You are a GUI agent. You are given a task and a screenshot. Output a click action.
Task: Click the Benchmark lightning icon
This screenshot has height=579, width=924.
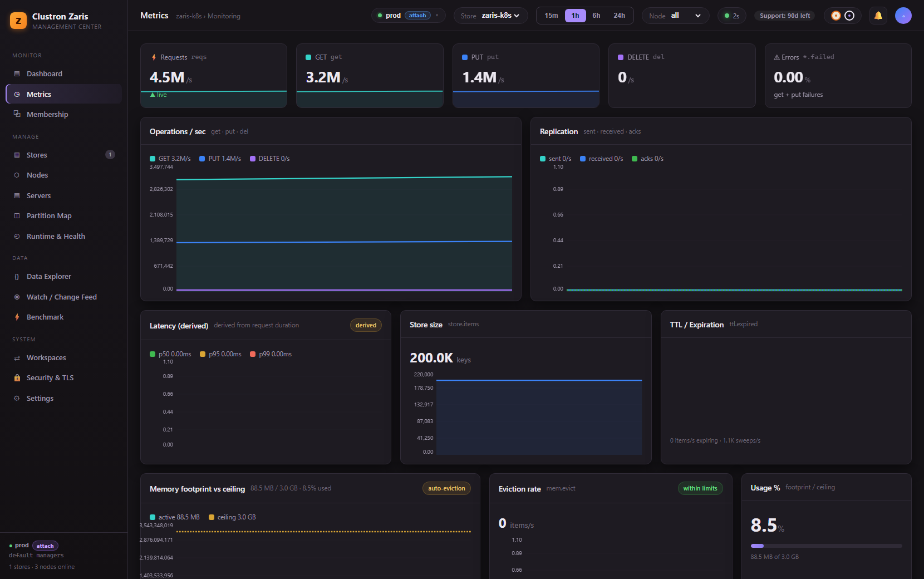[x=17, y=317]
